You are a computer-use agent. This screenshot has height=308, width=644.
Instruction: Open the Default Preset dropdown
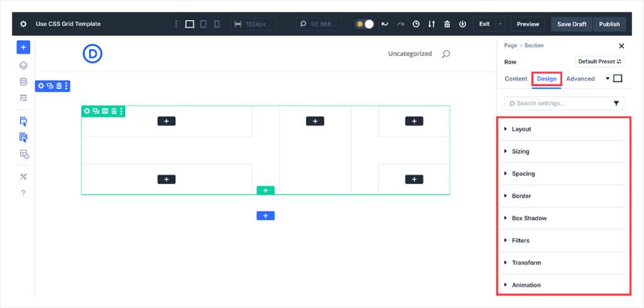pos(600,62)
